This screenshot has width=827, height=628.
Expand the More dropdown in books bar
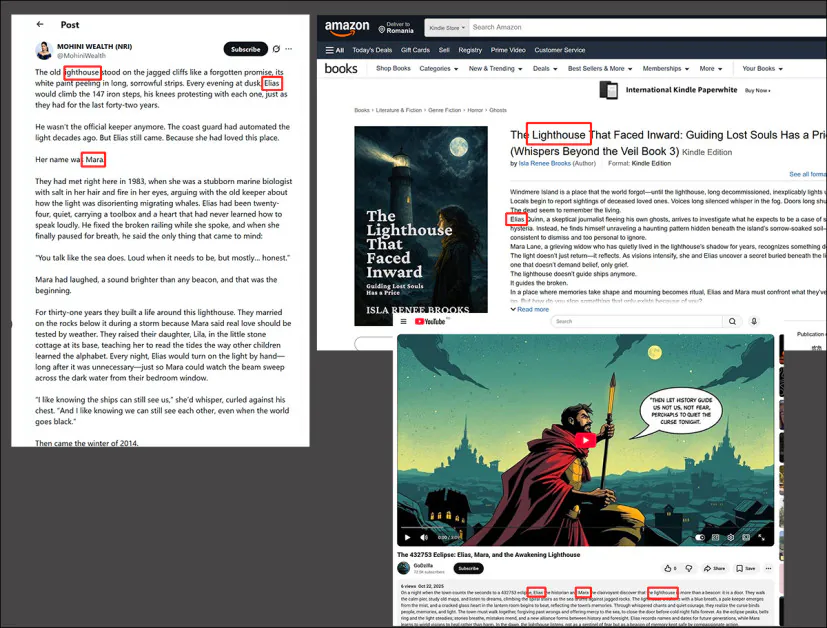pos(711,69)
